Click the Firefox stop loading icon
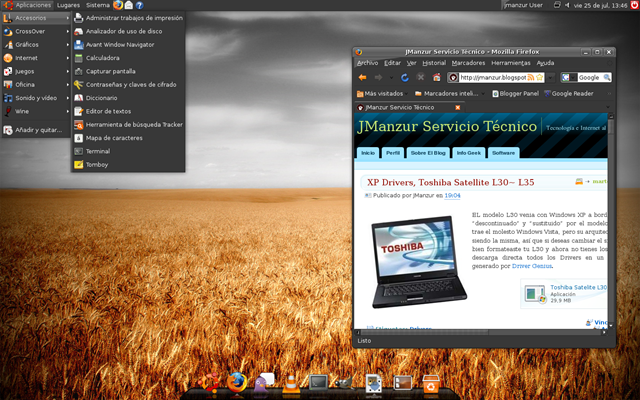The image size is (640, 400). click(420, 77)
